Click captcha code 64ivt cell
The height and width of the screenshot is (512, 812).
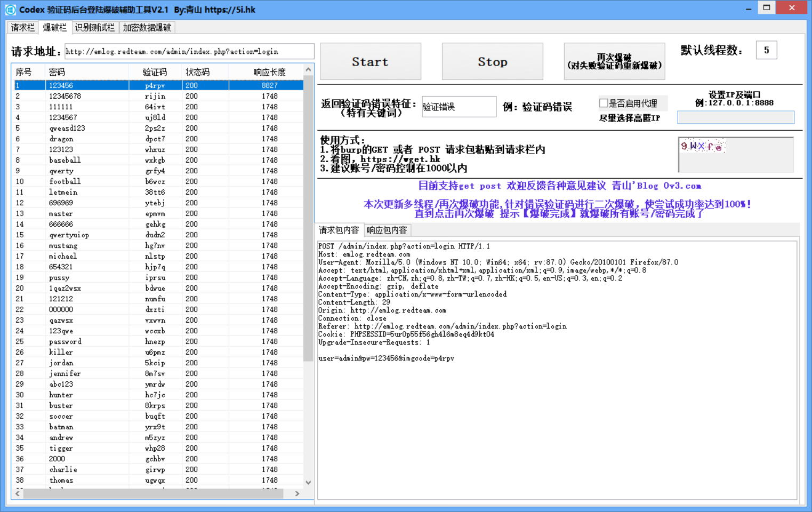click(155, 107)
